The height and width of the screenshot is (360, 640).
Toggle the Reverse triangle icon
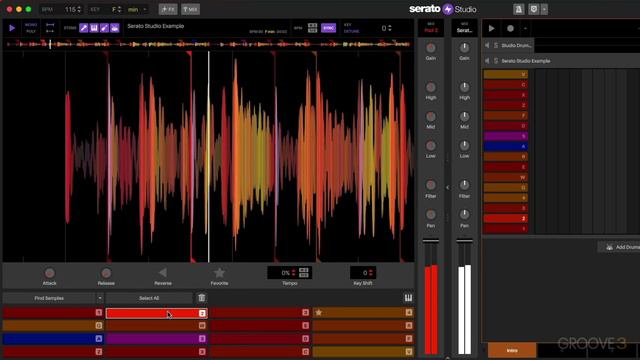162,272
